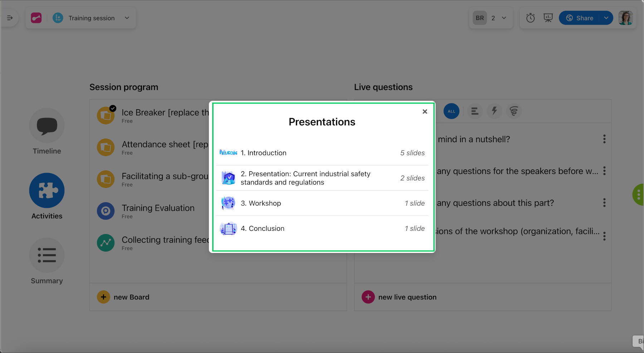Click the BR participant avatar
The image size is (644, 353).
coord(480,18)
